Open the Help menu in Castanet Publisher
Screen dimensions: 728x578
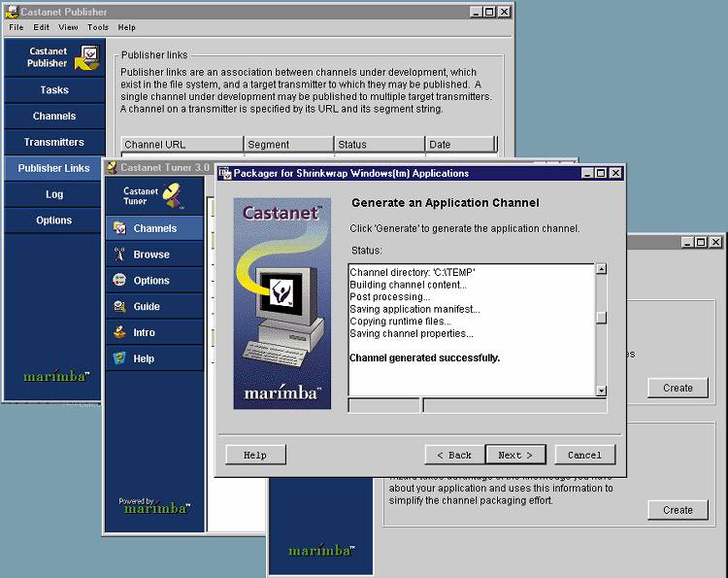pyautogui.click(x=127, y=27)
